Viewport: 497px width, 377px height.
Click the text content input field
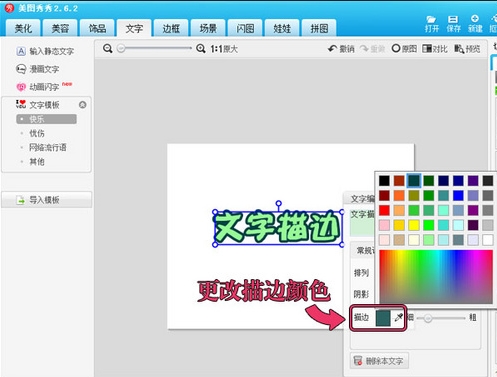[362, 222]
